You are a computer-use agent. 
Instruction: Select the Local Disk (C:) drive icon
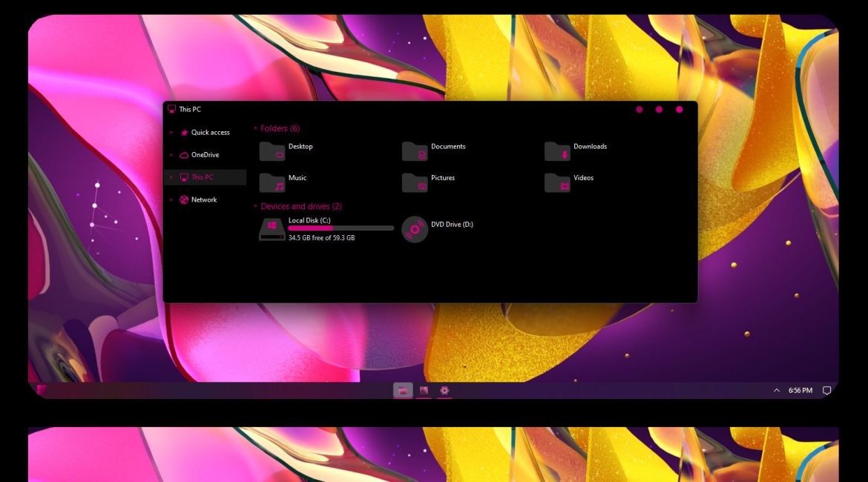(272, 229)
